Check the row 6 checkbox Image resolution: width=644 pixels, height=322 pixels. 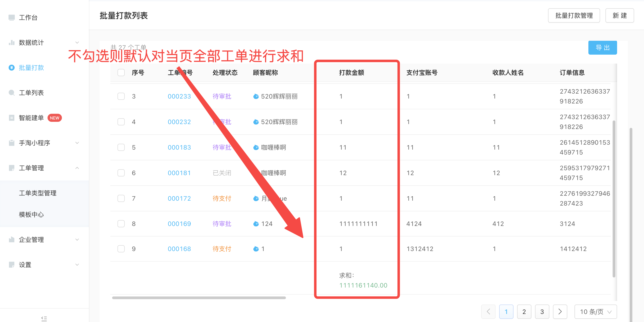[x=121, y=173]
